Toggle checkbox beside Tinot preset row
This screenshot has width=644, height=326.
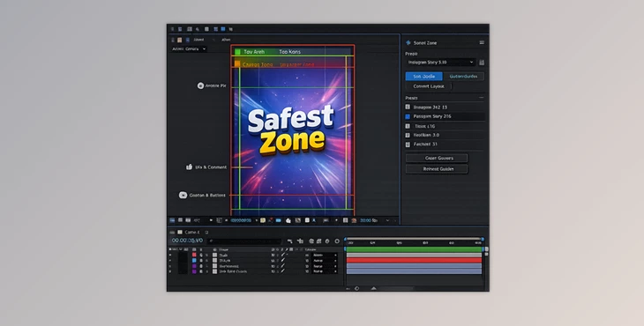408,126
